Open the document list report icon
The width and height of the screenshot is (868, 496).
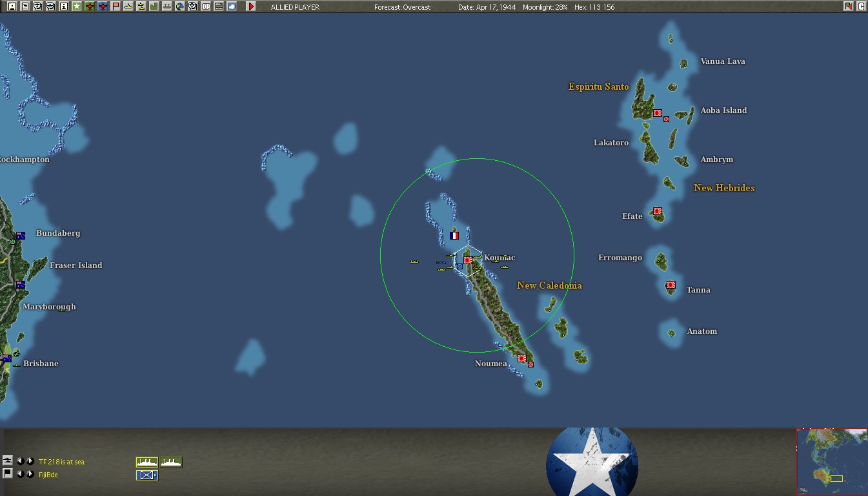coord(25,6)
